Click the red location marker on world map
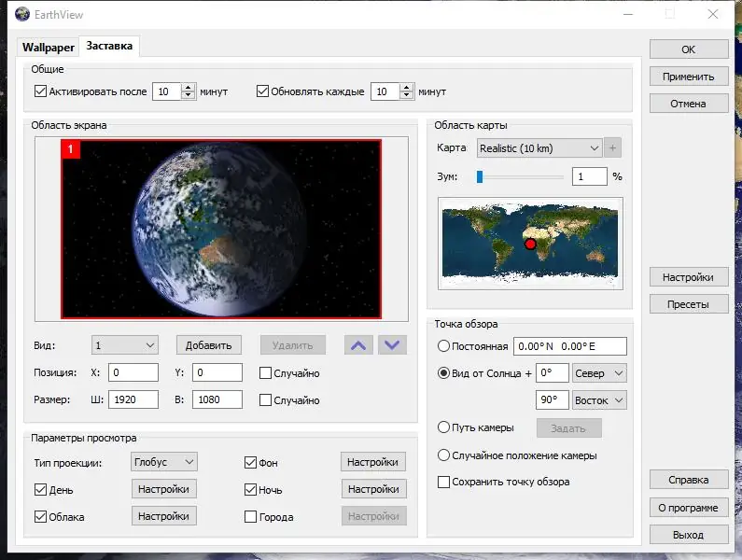The image size is (742, 560). point(530,244)
